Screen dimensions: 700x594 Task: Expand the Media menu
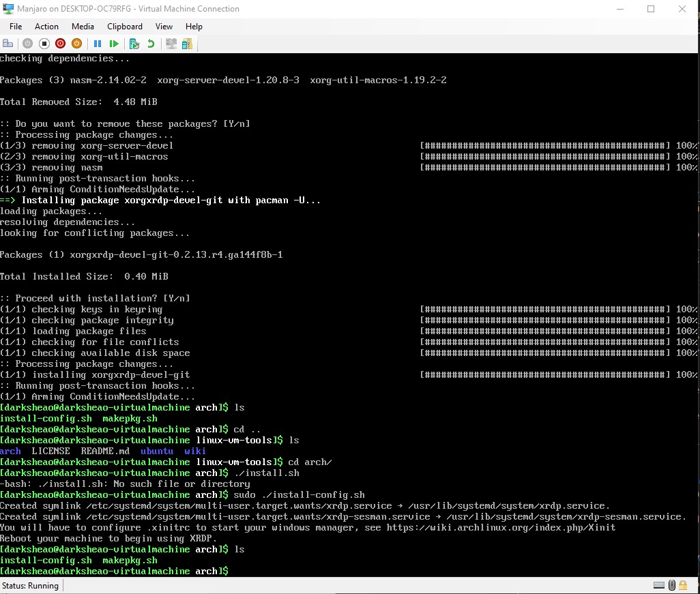pyautogui.click(x=83, y=27)
